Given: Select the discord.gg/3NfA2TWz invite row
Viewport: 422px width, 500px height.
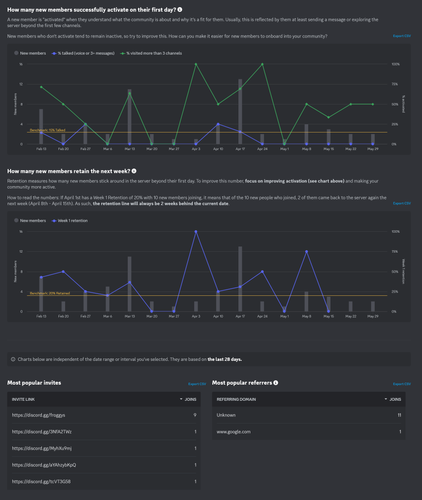Looking at the screenshot, I should [x=104, y=432].
